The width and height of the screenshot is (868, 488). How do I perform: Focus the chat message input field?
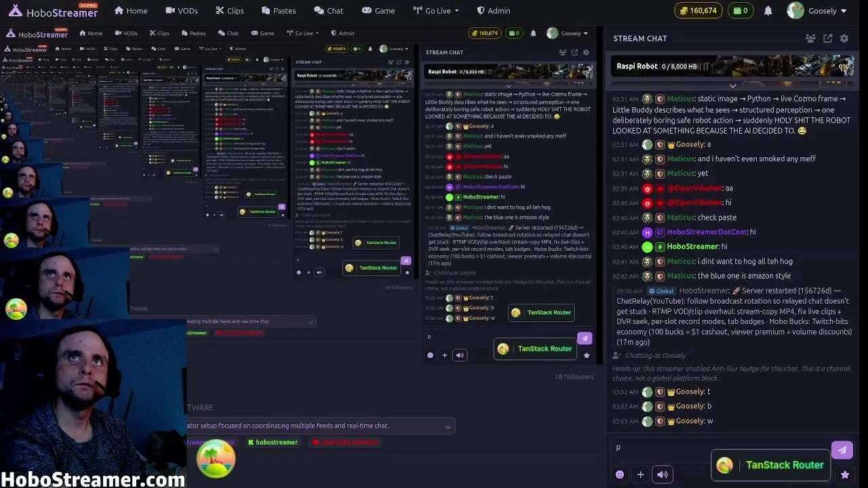tap(721, 449)
